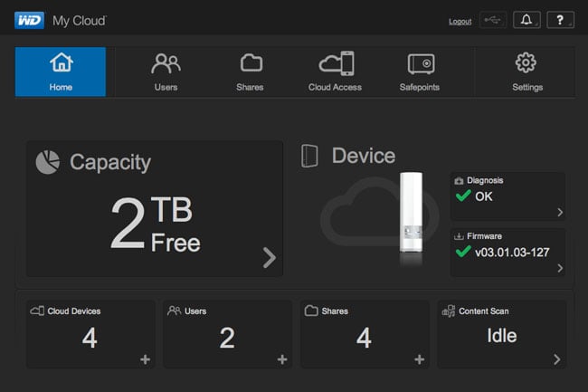
Task: Open the Users tab
Action: tap(166, 72)
